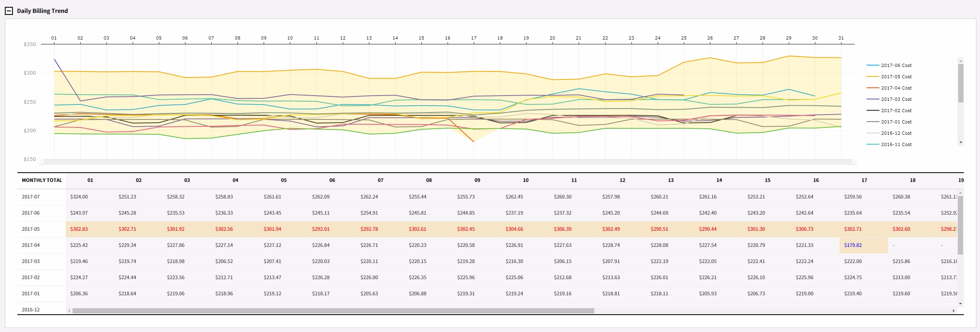The height and width of the screenshot is (332, 980).
Task: Click the highlighted $179.82 cell
Action: click(853, 245)
